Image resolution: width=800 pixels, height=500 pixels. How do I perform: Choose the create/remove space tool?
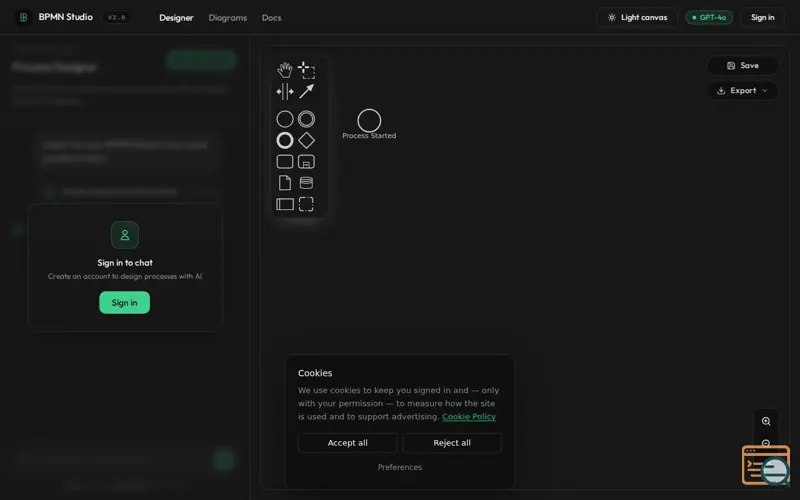[285, 91]
